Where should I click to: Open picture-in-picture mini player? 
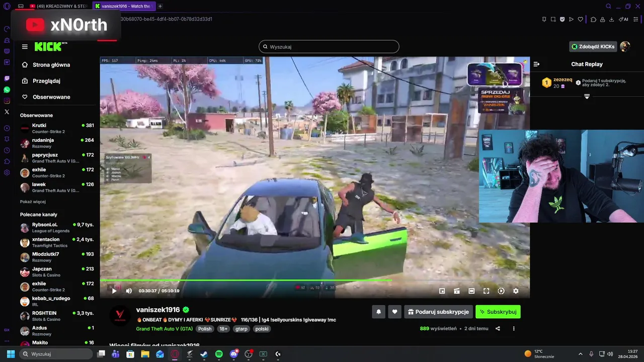coord(442,291)
